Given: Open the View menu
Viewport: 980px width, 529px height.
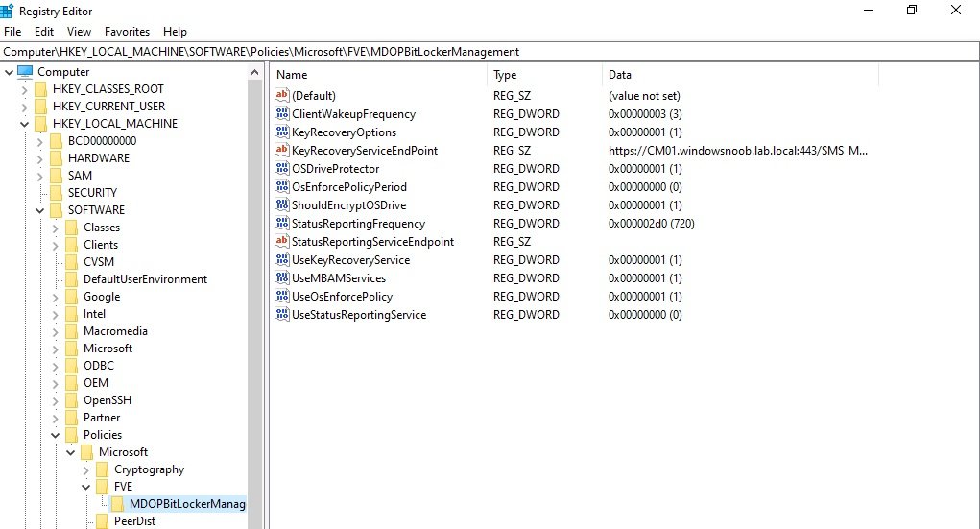Looking at the screenshot, I should tap(79, 32).
